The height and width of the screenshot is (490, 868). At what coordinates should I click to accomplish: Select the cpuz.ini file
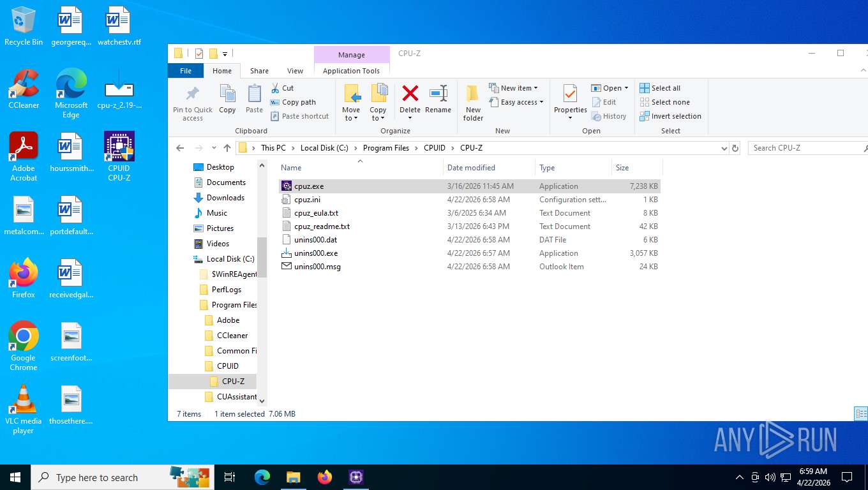pos(470,200)
